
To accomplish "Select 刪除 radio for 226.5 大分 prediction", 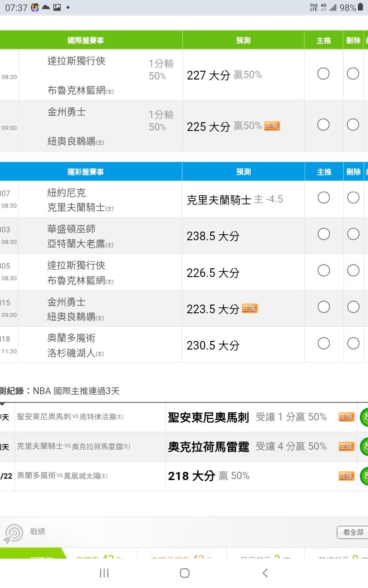I will [353, 271].
